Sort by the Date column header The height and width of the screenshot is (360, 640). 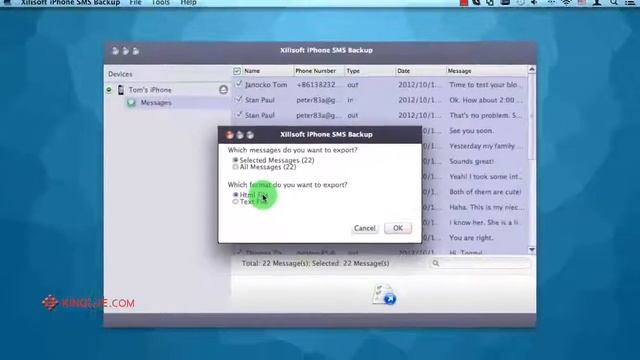(x=420, y=71)
